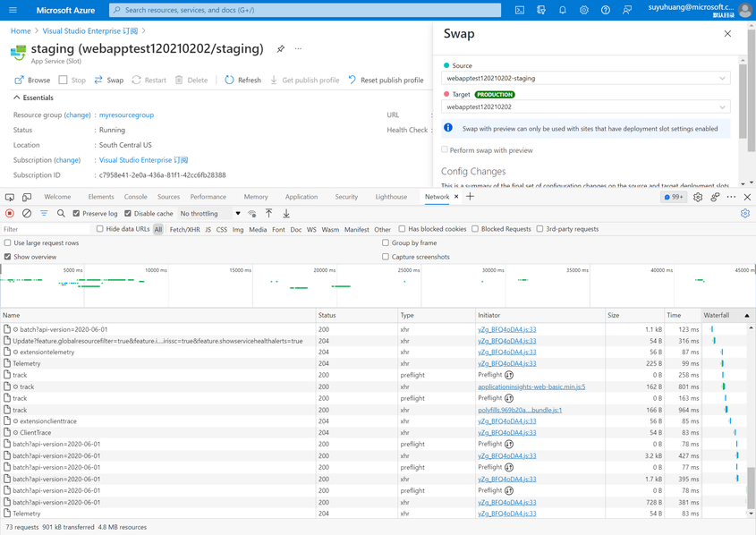This screenshot has width=756, height=535.
Task: Toggle device emulation in DevTools
Action: [x=27, y=197]
